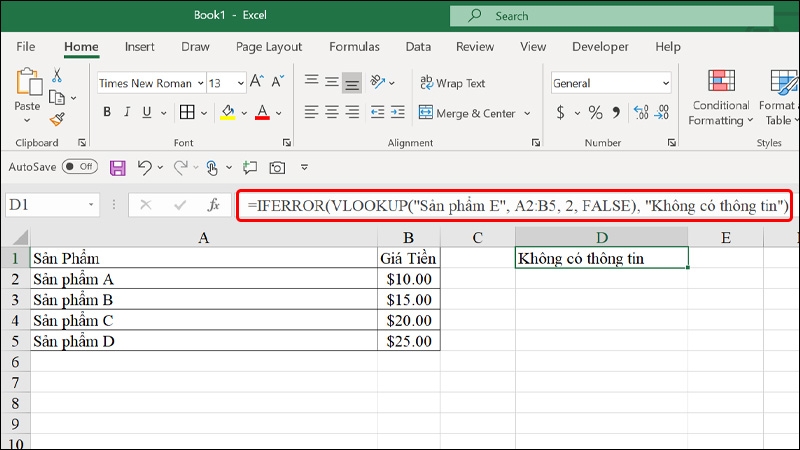The image size is (800, 450).
Task: Click the Borders icon
Action: click(x=187, y=112)
